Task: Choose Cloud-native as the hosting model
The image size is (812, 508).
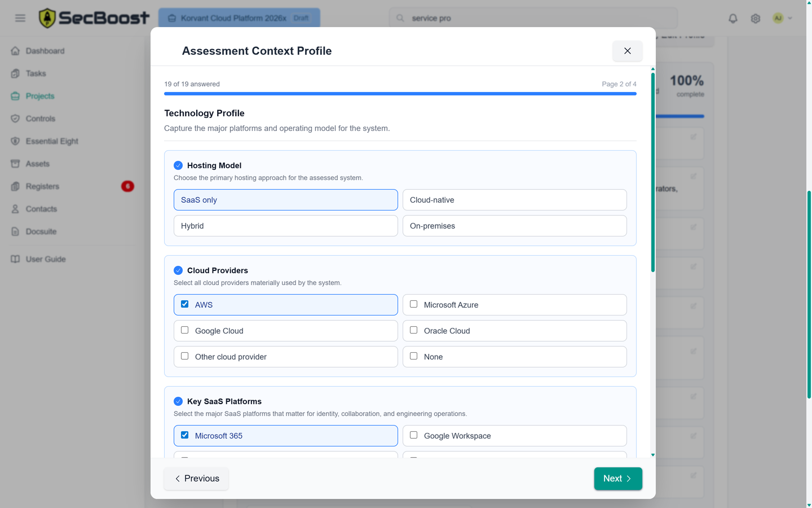Action: tap(514, 200)
